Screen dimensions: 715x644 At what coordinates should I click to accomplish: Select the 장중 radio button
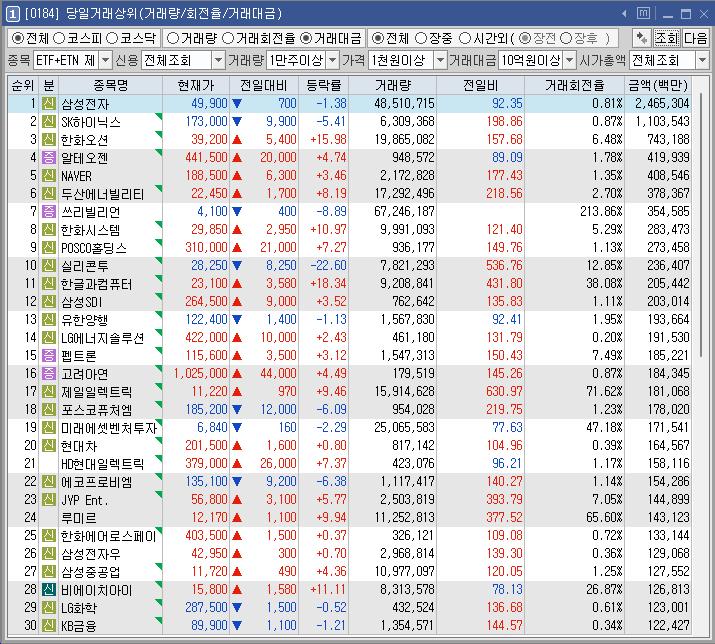tap(421, 38)
